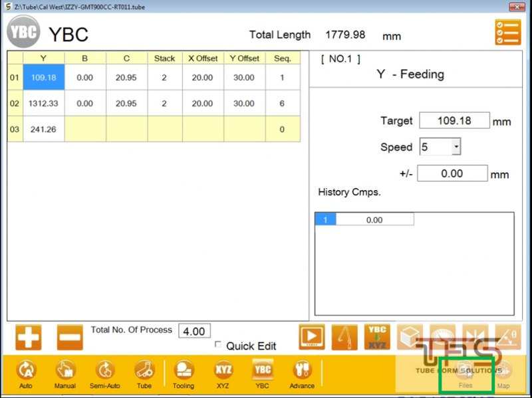
Task: Convert YBC to XYZ icon
Action: coord(377,337)
